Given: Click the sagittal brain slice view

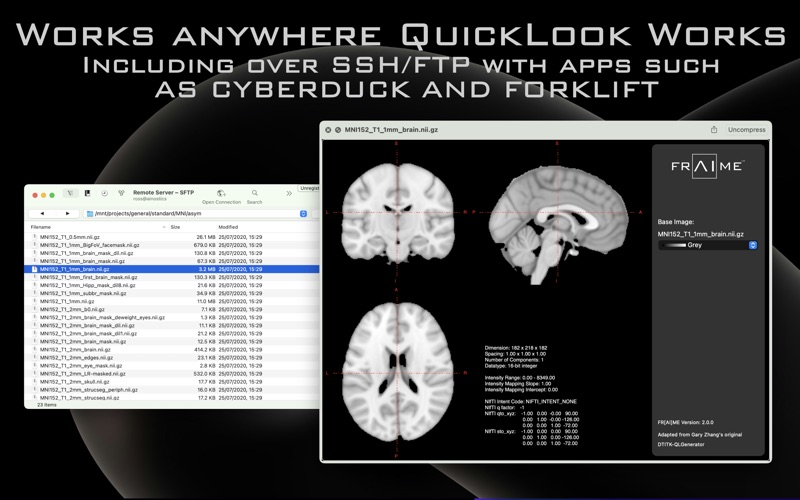Looking at the screenshot, I should 558,224.
